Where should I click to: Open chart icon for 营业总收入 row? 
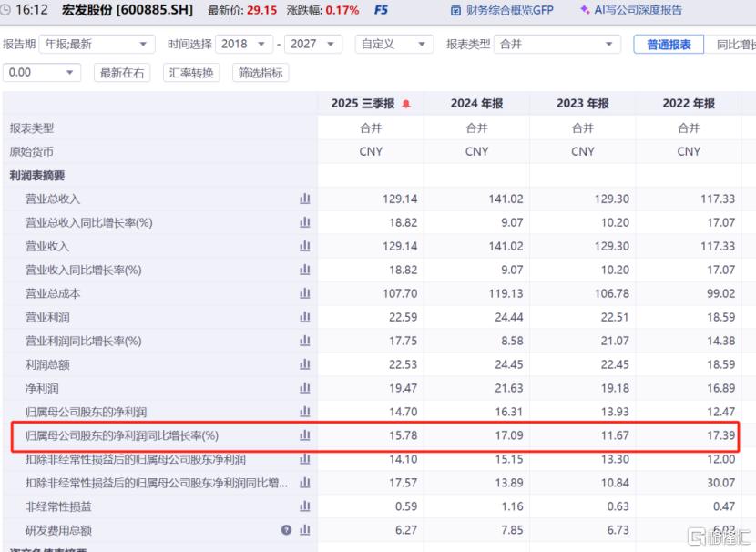[x=305, y=199]
